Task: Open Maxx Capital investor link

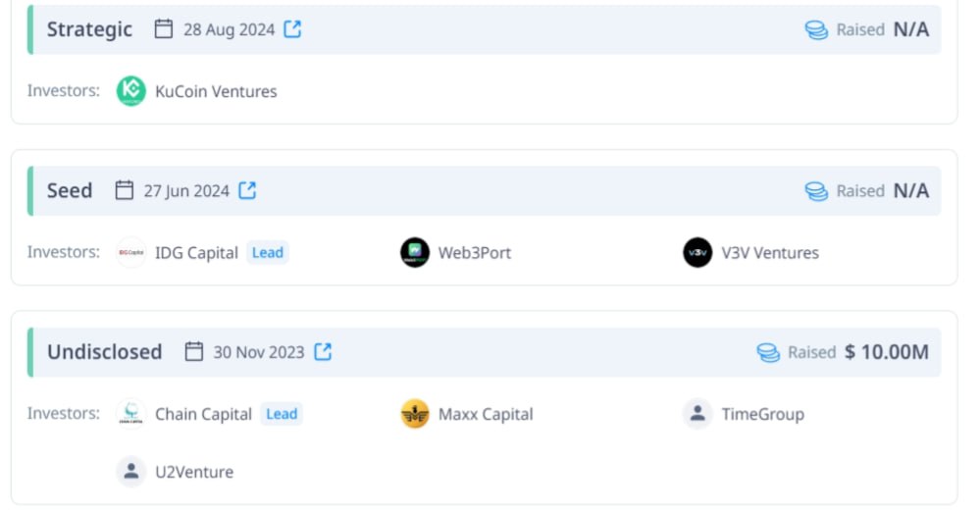Action: tap(486, 414)
